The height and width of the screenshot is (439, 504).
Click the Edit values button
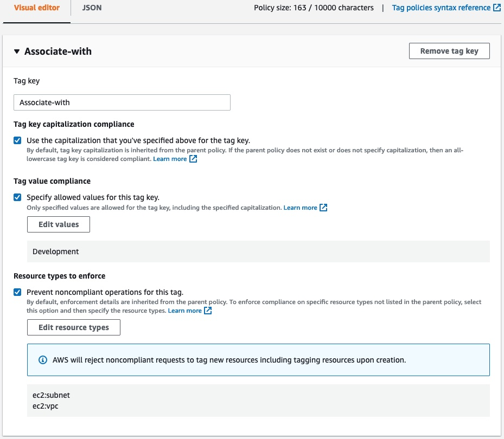click(58, 224)
